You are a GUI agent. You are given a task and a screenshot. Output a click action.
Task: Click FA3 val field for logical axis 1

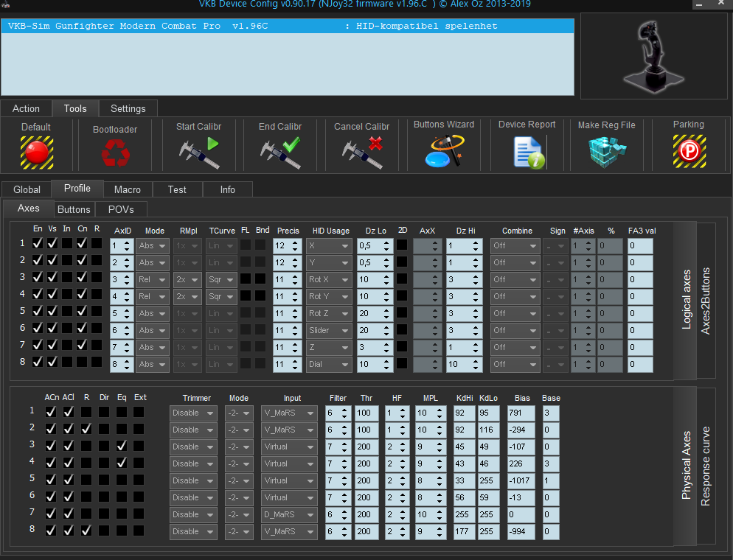pos(639,245)
